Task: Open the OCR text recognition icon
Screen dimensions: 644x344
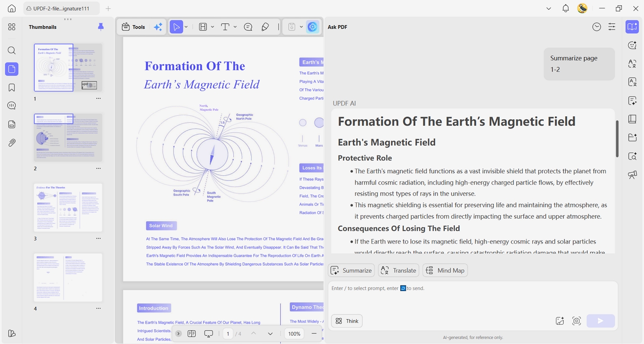Action: (632, 82)
